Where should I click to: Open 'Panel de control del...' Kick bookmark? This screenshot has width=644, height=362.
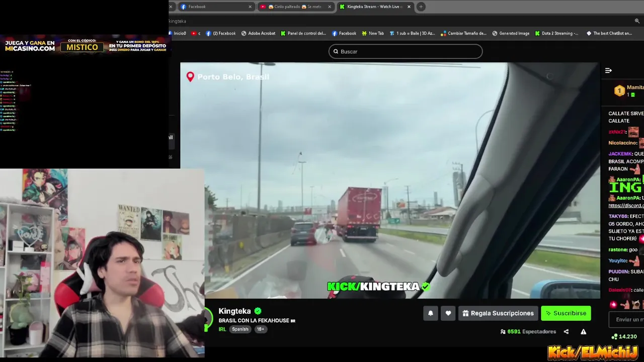pos(303,33)
